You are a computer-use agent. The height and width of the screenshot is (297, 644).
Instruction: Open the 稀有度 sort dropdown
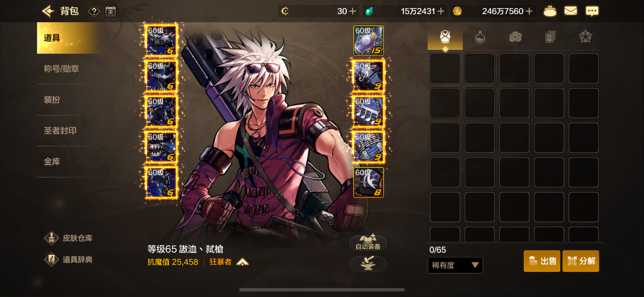[455, 265]
